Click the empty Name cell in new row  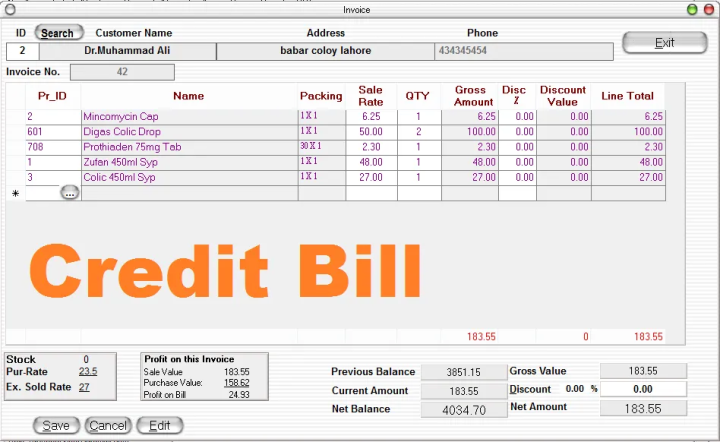189,193
